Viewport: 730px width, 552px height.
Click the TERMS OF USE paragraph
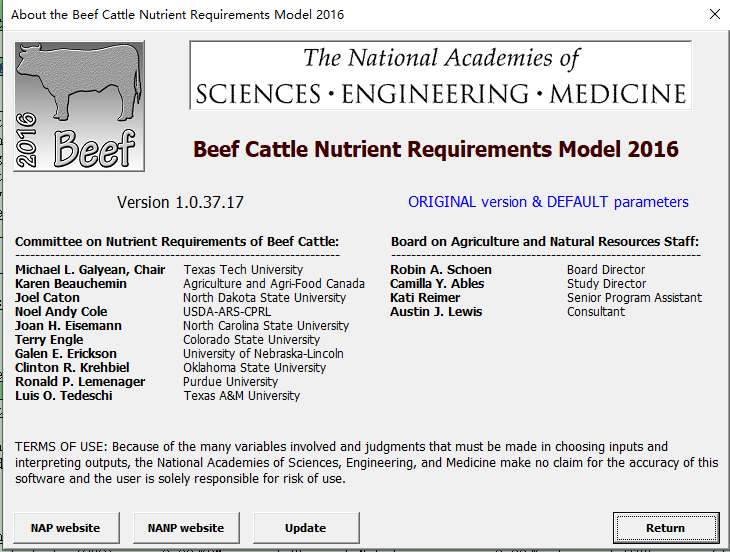366,463
